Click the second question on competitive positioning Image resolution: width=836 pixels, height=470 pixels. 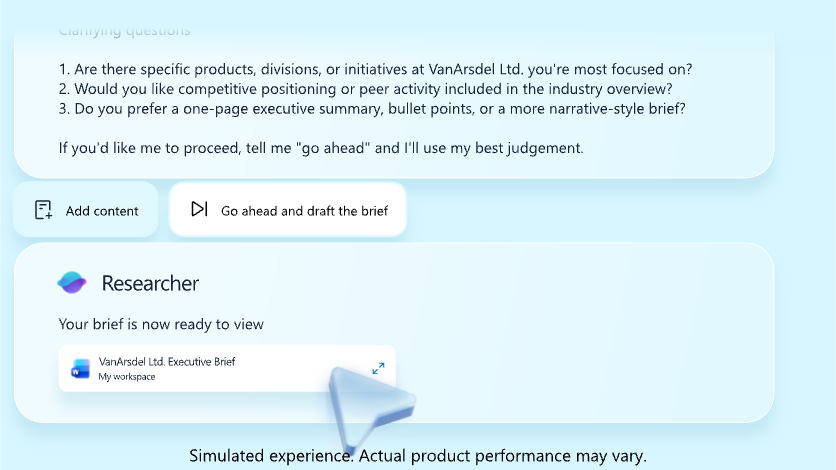(x=366, y=89)
